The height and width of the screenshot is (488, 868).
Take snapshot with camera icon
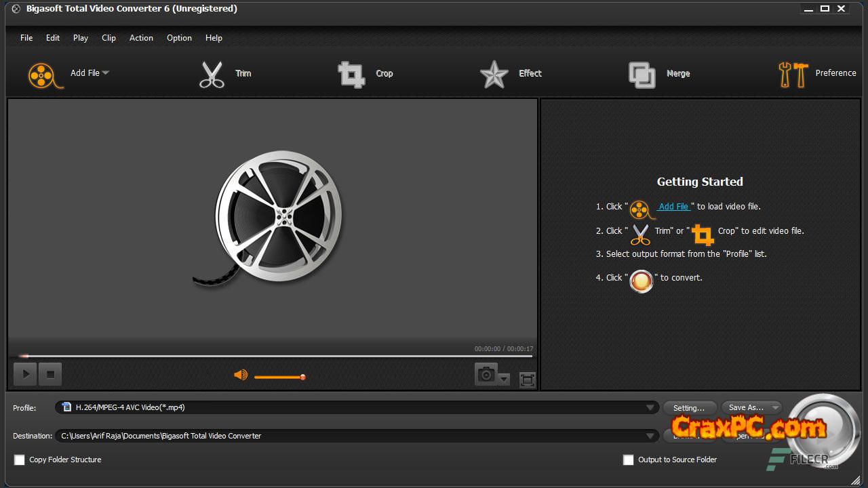click(486, 374)
